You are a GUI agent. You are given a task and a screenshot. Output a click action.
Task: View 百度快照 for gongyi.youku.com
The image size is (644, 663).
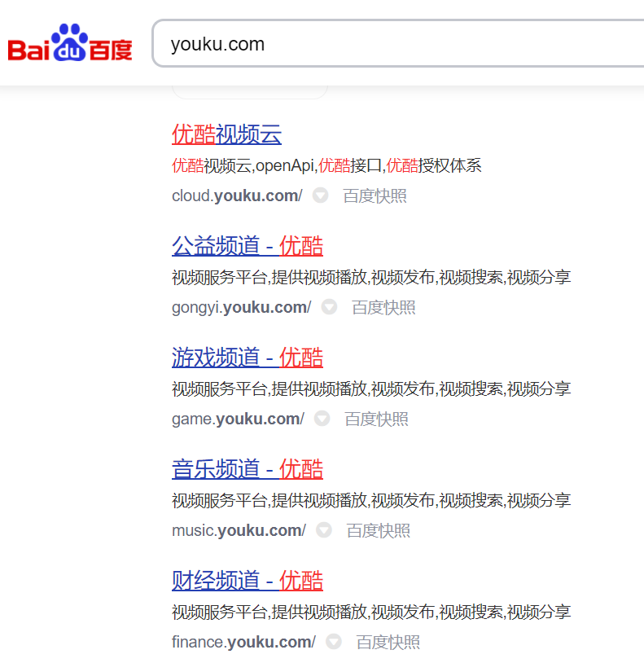click(x=383, y=308)
